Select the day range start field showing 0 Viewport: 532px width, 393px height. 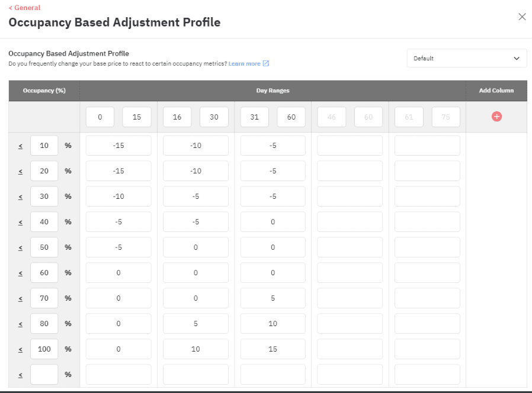tap(100, 117)
